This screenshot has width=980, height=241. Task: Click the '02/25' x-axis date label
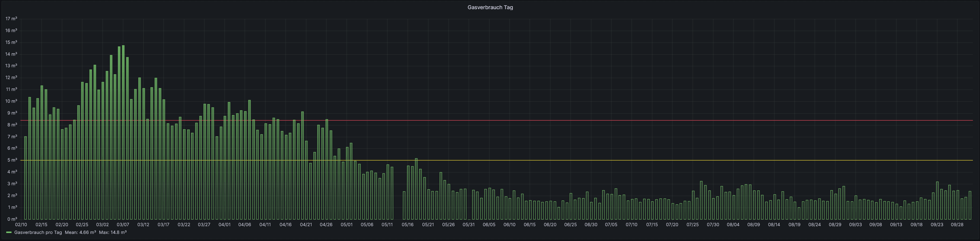pyautogui.click(x=82, y=224)
